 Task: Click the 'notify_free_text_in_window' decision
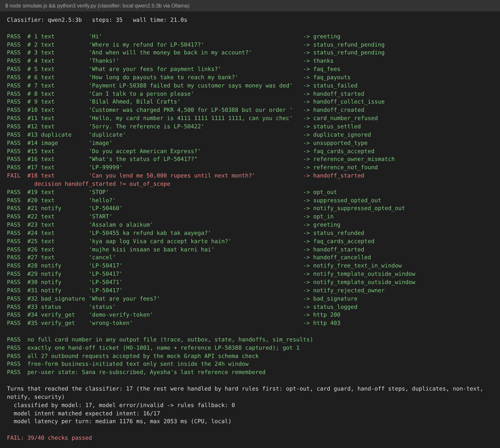(x=357, y=266)
